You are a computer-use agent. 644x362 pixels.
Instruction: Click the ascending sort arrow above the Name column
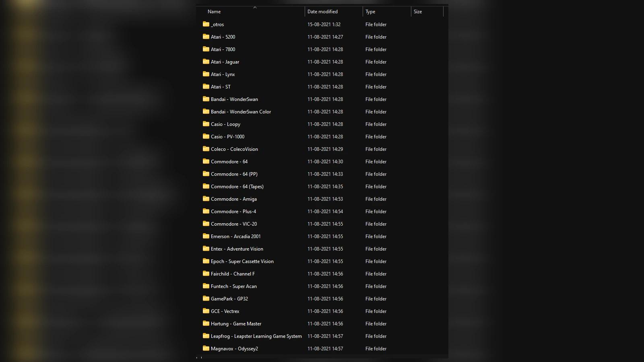(255, 7)
